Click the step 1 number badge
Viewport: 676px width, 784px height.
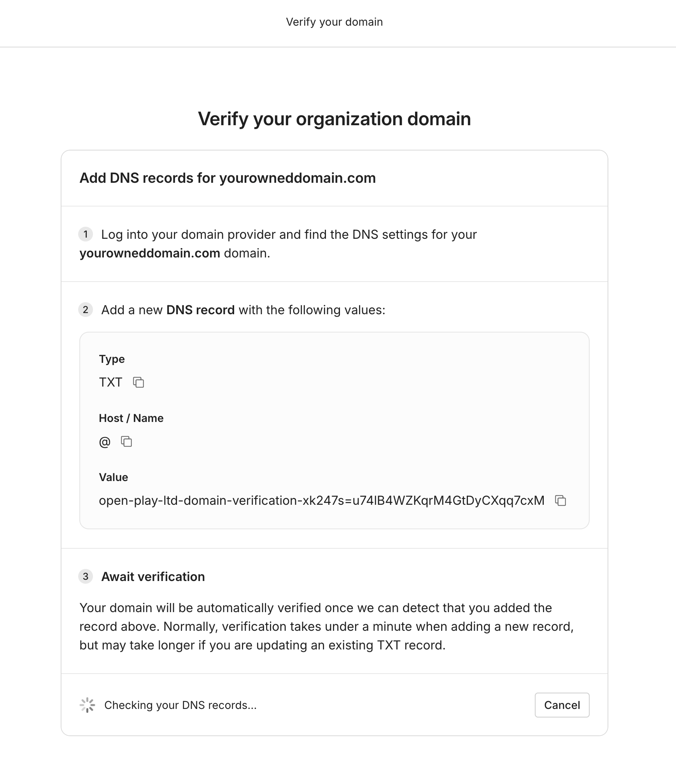86,234
